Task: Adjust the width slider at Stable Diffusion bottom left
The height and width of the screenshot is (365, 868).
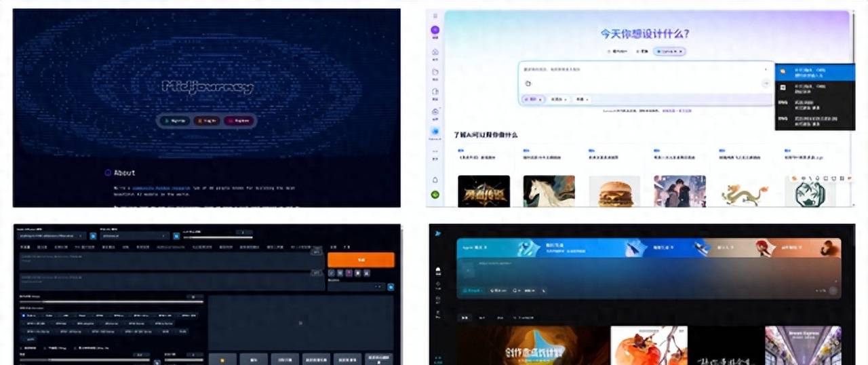Action: (85, 360)
